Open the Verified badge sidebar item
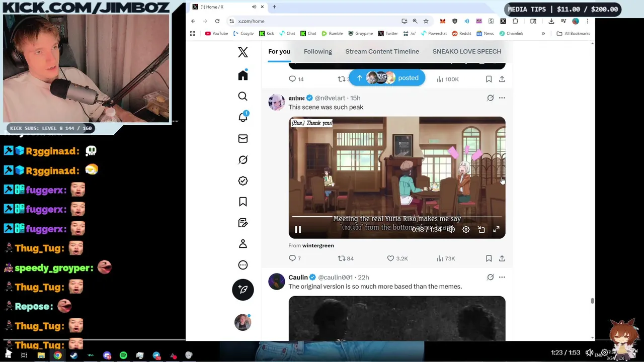 [x=243, y=180]
